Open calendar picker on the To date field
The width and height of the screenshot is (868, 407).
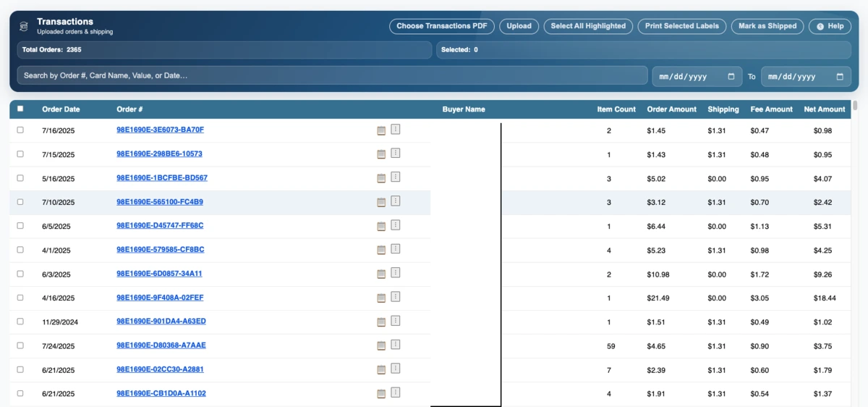point(840,76)
